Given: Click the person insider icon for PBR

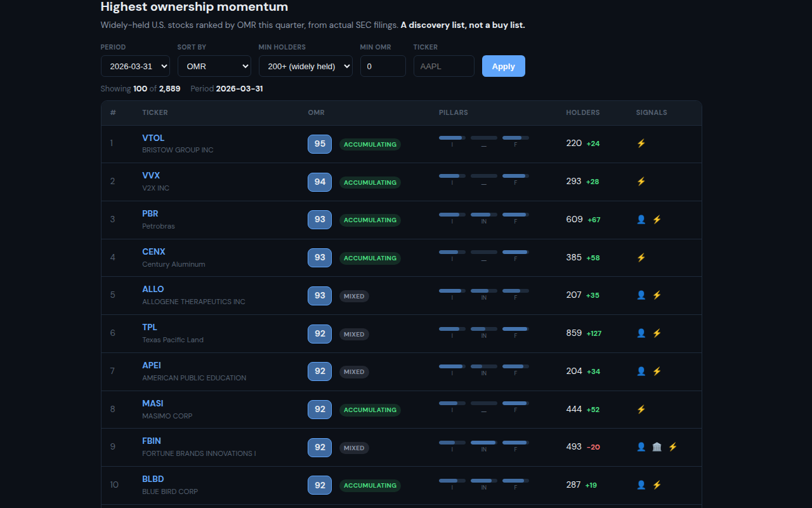Looking at the screenshot, I should (x=641, y=219).
